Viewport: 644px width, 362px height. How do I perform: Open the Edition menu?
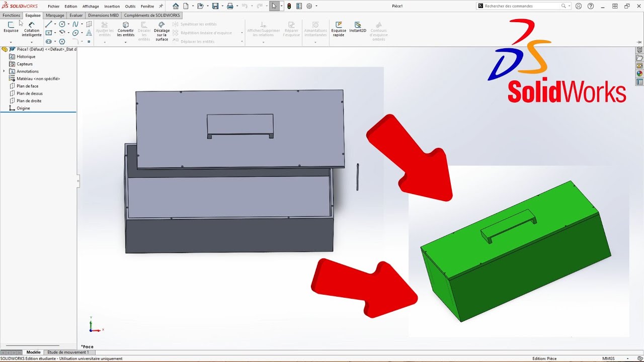click(x=71, y=7)
